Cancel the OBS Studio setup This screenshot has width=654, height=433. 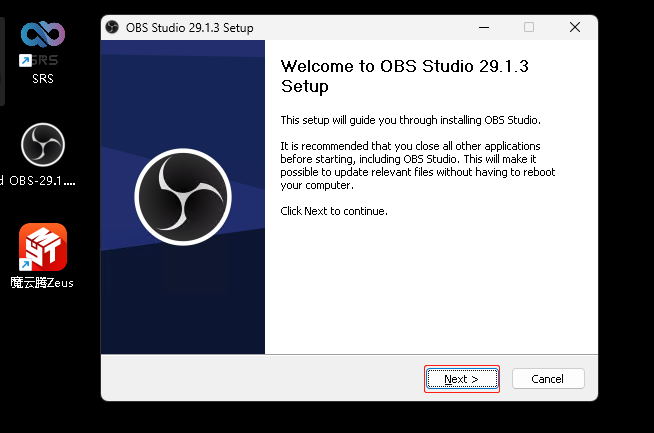tap(548, 379)
